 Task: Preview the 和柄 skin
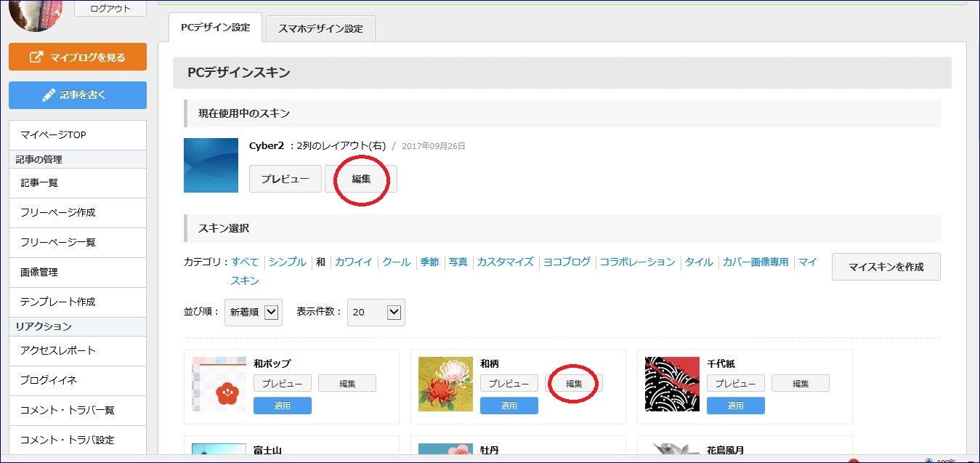coord(509,383)
